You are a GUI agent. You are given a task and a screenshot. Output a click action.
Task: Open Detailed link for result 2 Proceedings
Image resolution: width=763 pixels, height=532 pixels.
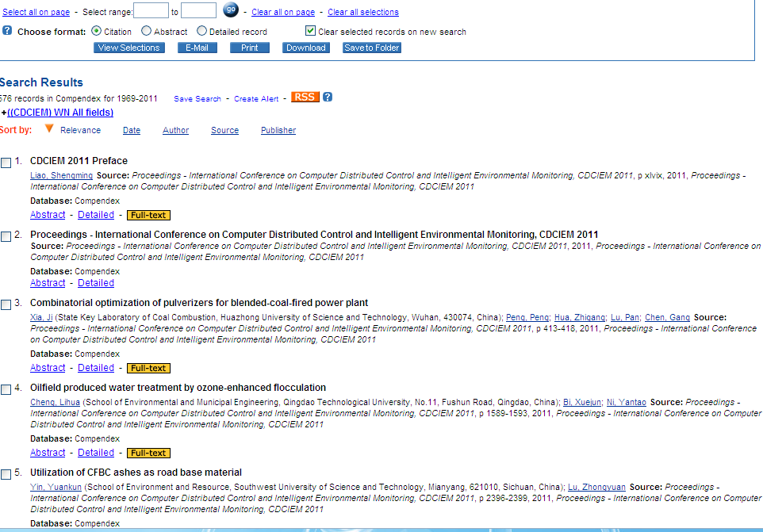(96, 282)
